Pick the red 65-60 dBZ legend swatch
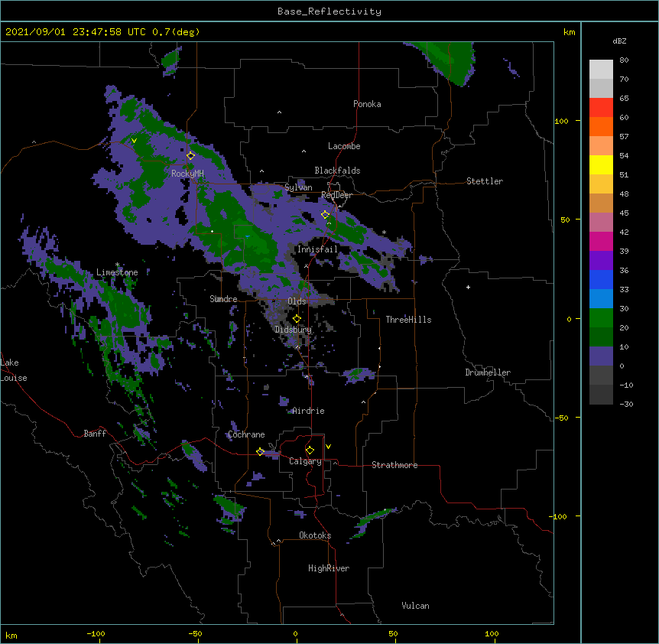The width and height of the screenshot is (659, 644). 601,107
